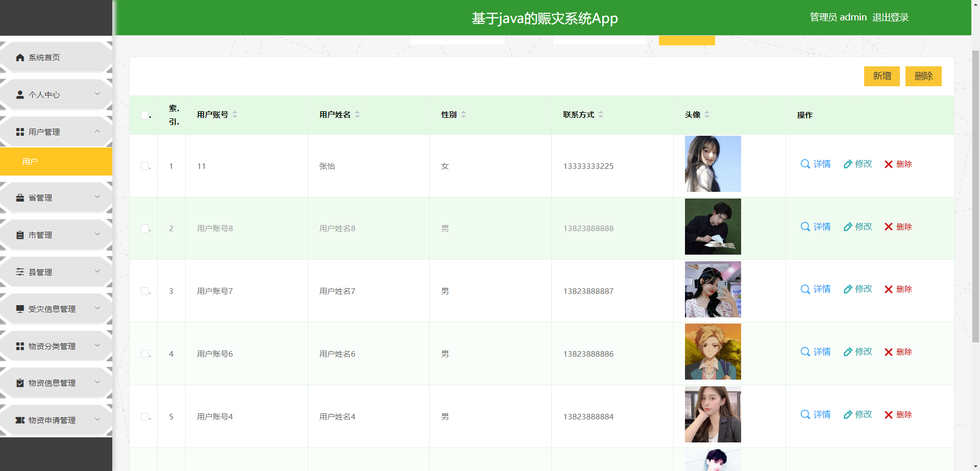
Task: Click the yellow 新增 button
Action: click(882, 76)
